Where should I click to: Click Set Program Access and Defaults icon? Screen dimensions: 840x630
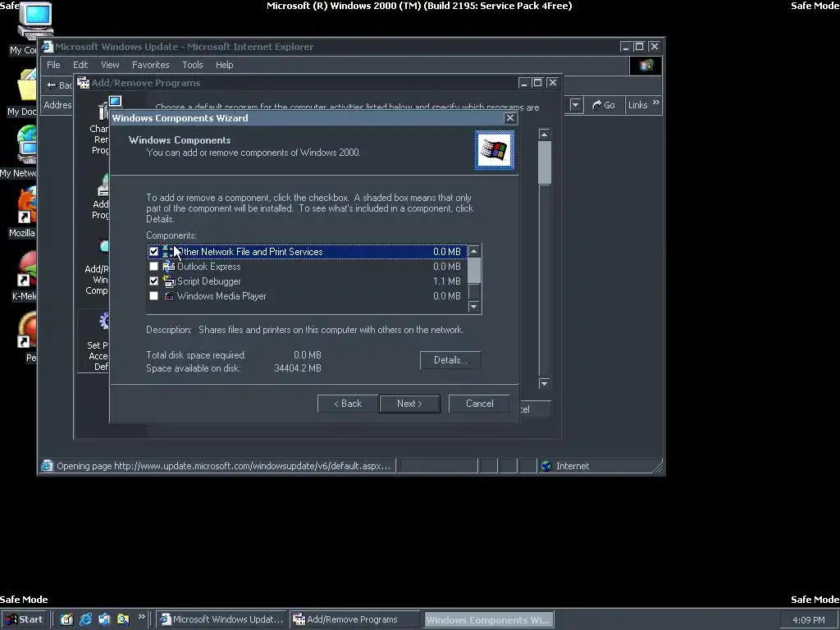click(x=104, y=322)
